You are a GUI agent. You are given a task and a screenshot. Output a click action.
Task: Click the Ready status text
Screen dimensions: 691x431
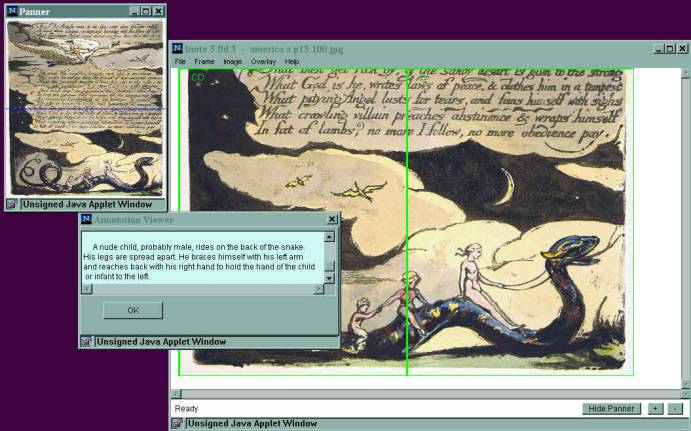186,409
